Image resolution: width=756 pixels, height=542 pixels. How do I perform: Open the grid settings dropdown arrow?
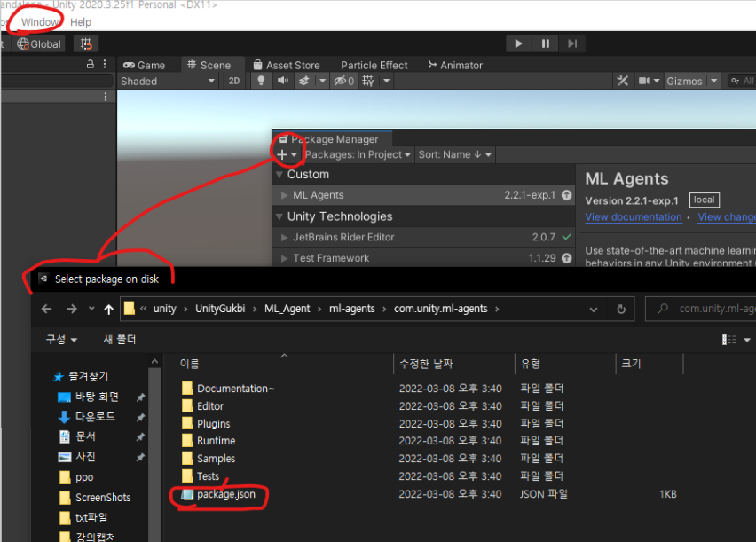(x=386, y=81)
